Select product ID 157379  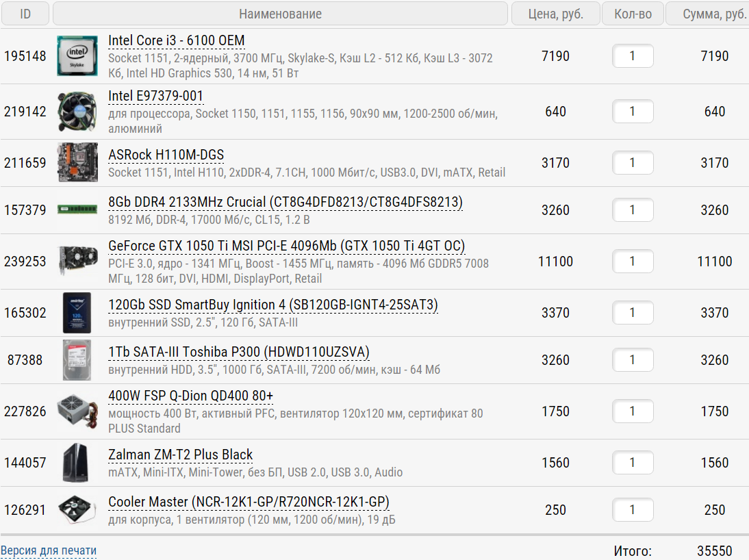tap(25, 210)
